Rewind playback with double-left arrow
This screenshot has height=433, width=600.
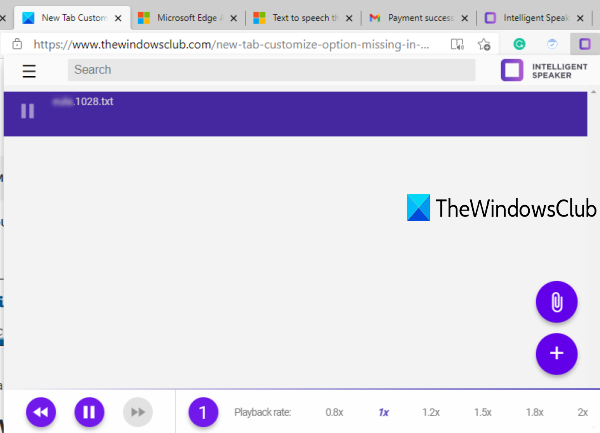(41, 412)
